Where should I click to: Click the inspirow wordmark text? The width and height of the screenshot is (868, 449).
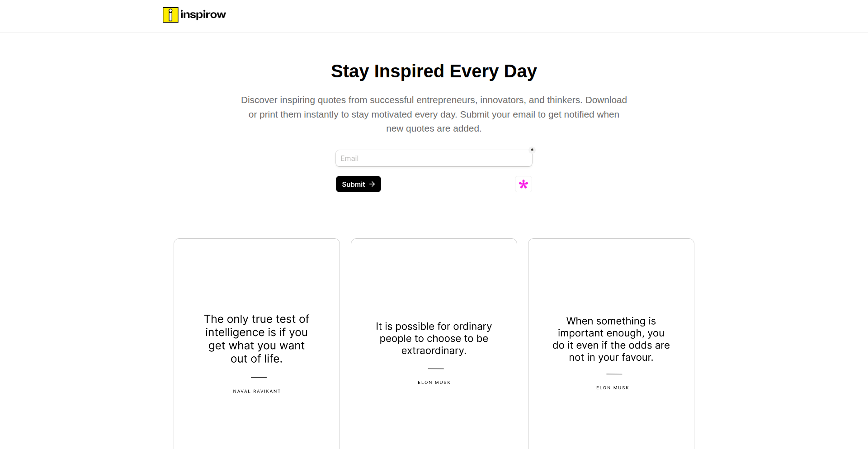(203, 15)
